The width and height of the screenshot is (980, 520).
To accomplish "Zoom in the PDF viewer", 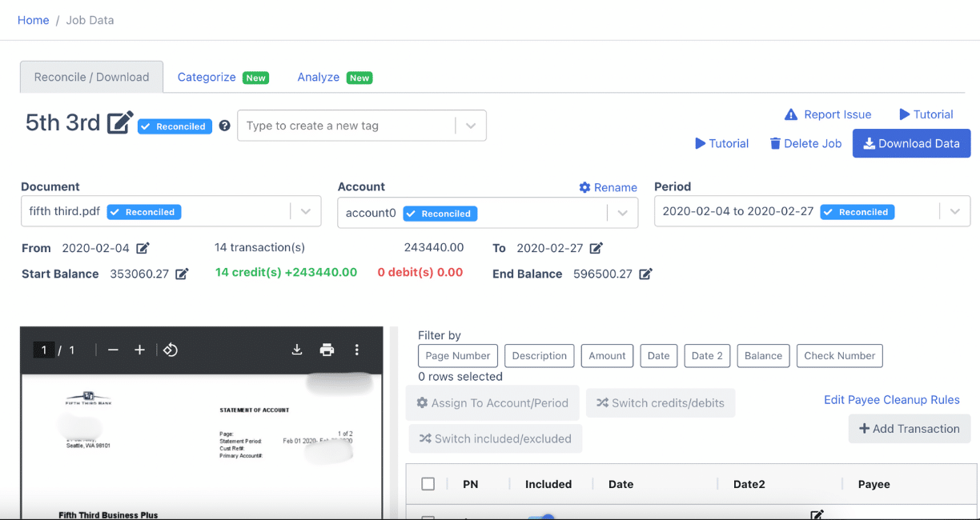I will (x=139, y=350).
